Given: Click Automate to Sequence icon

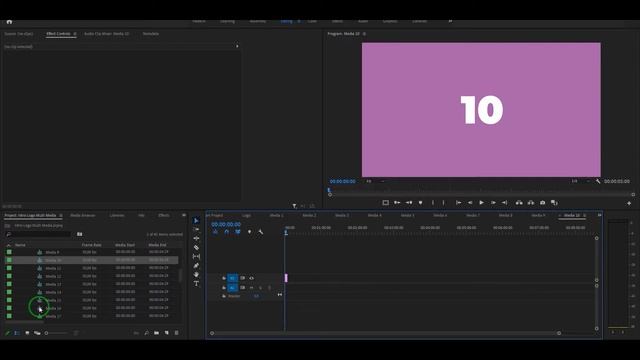Looking at the screenshot, I should point(136,333).
